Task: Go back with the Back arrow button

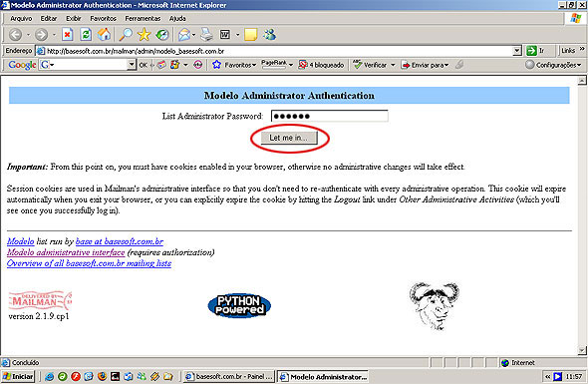Action: click(x=15, y=35)
